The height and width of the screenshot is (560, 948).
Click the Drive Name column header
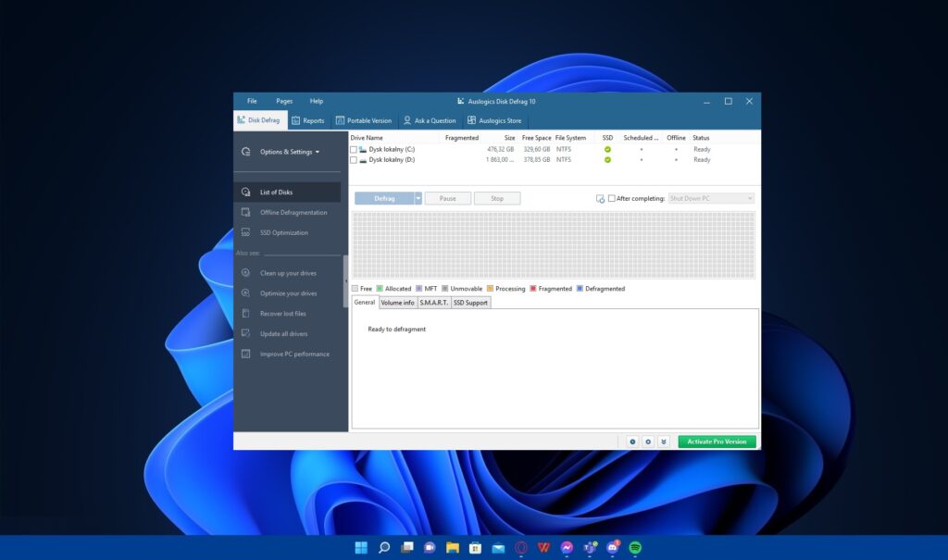coord(367,138)
